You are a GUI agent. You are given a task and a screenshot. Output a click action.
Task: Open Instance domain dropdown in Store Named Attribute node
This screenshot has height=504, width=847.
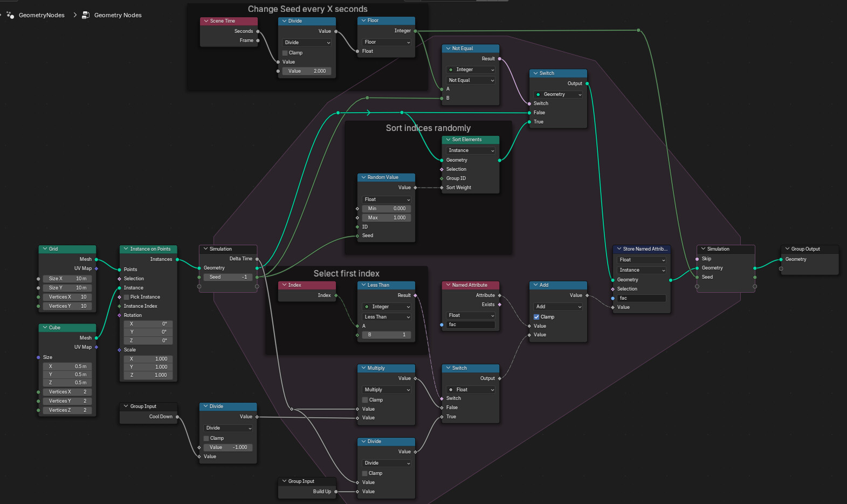[642, 270]
